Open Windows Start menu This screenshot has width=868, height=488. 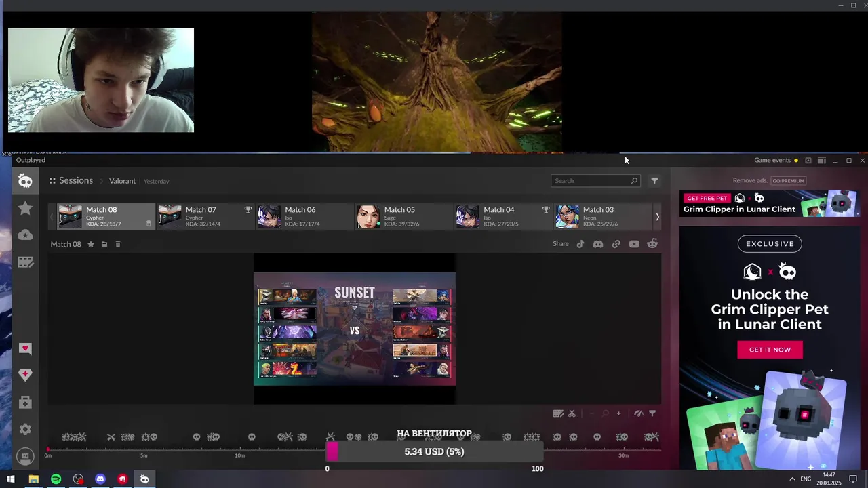point(11,479)
